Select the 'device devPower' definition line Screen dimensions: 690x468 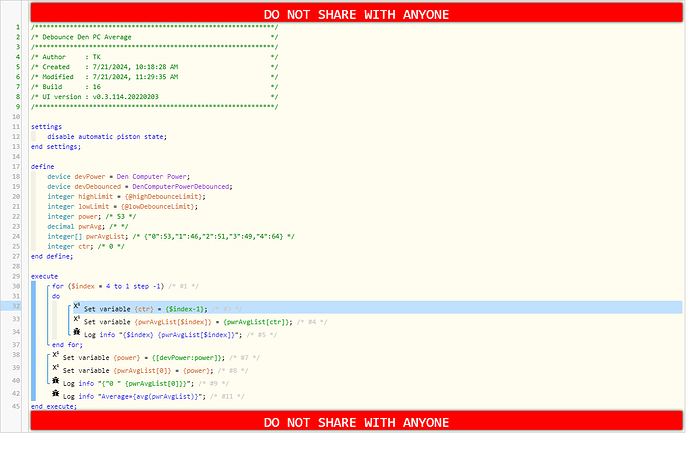119,176
